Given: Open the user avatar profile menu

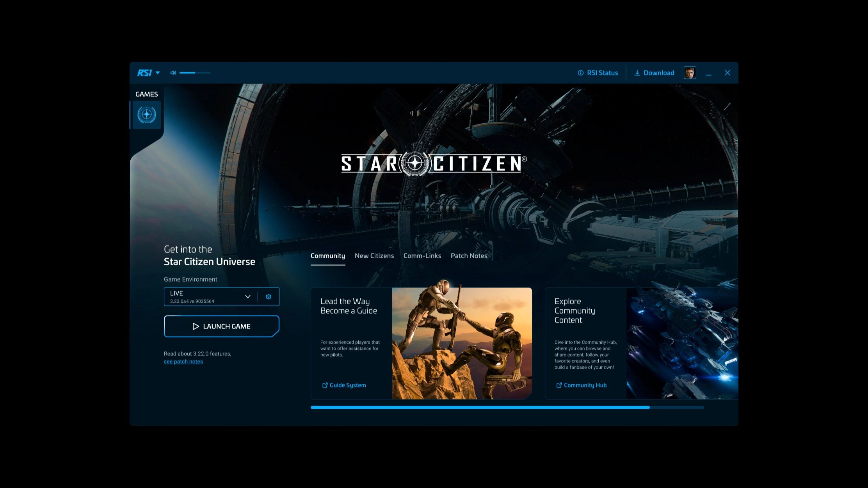Looking at the screenshot, I should coord(690,73).
